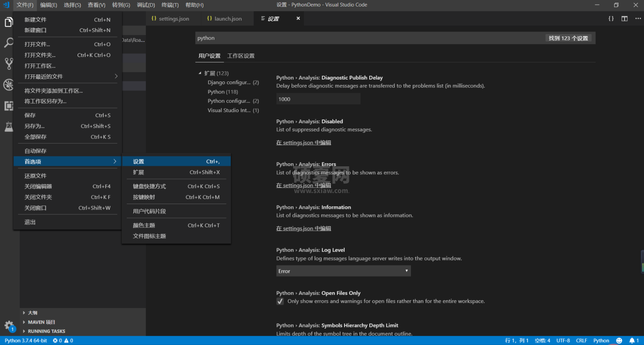Open the Test beaker view icon
This screenshot has height=345, width=644.
pyautogui.click(x=9, y=126)
